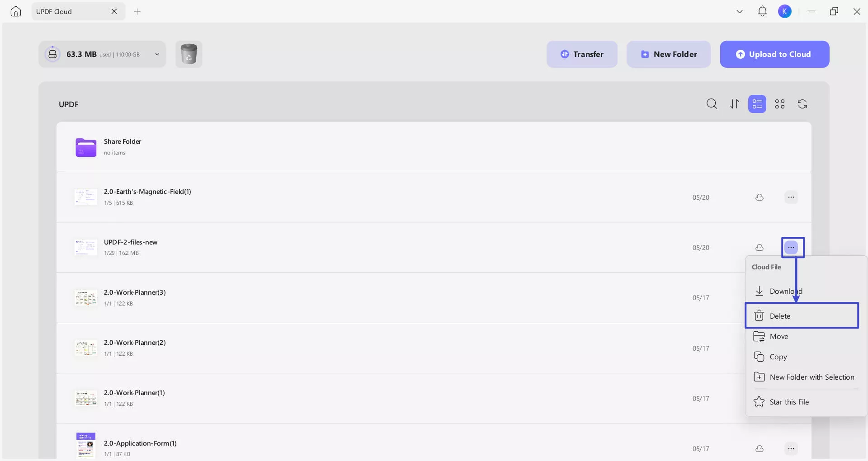This screenshot has height=461, width=868.
Task: Go to the home icon
Action: click(x=16, y=12)
